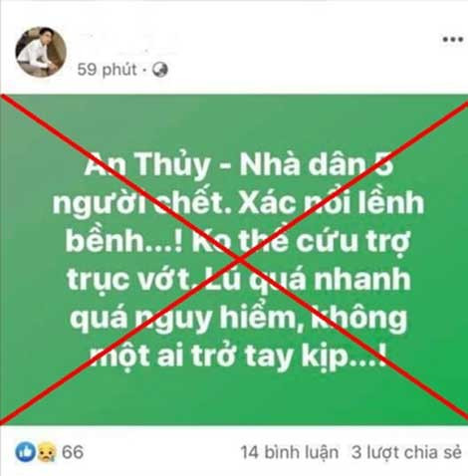Click the blue Like reaction icon
Image resolution: width=468 pixels, height=476 pixels.
point(25,452)
